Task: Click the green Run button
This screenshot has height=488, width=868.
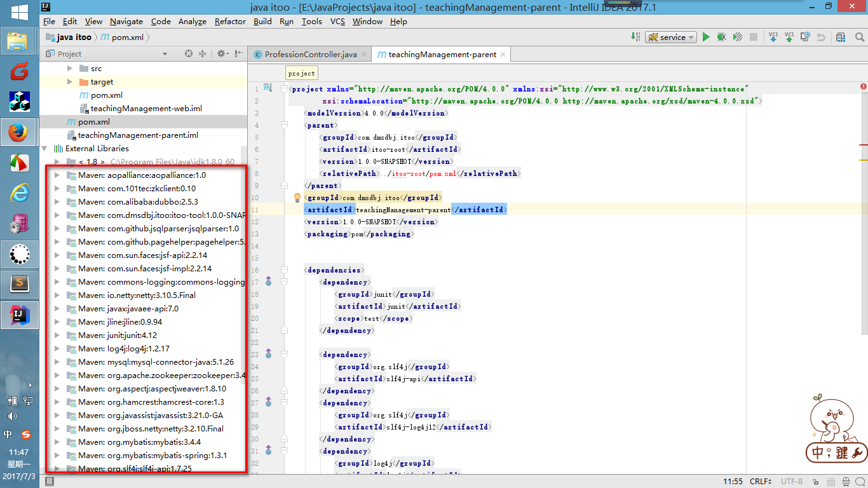Action: coord(705,37)
